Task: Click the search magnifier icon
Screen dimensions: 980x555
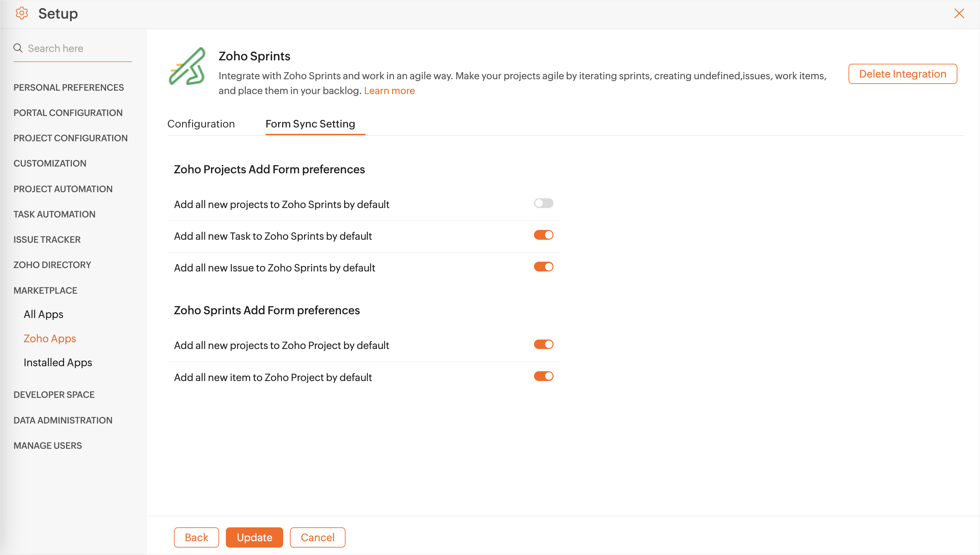Action: point(18,48)
